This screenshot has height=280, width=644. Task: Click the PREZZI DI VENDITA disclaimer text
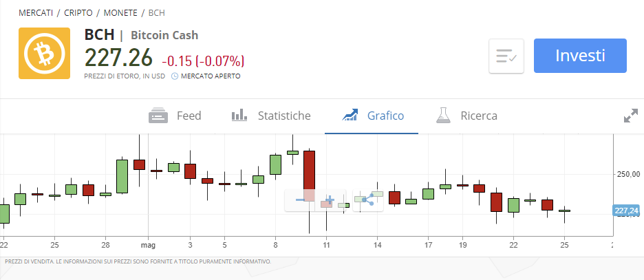pyautogui.click(x=138, y=261)
